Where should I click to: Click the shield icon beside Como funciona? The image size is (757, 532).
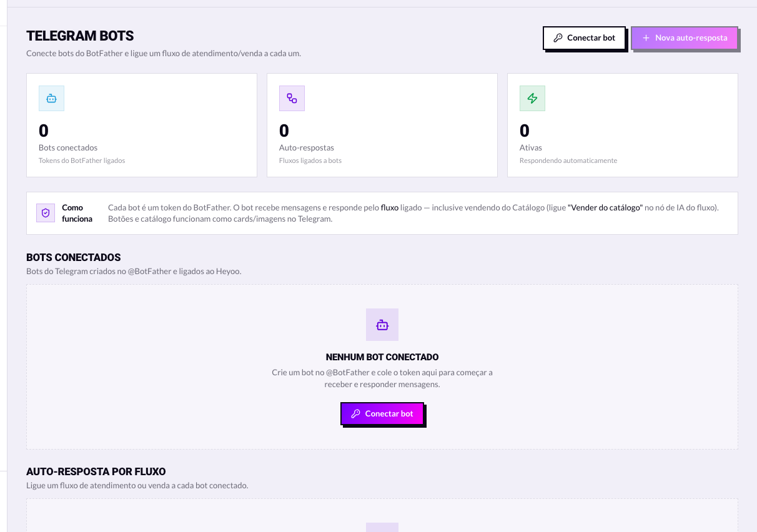click(45, 213)
